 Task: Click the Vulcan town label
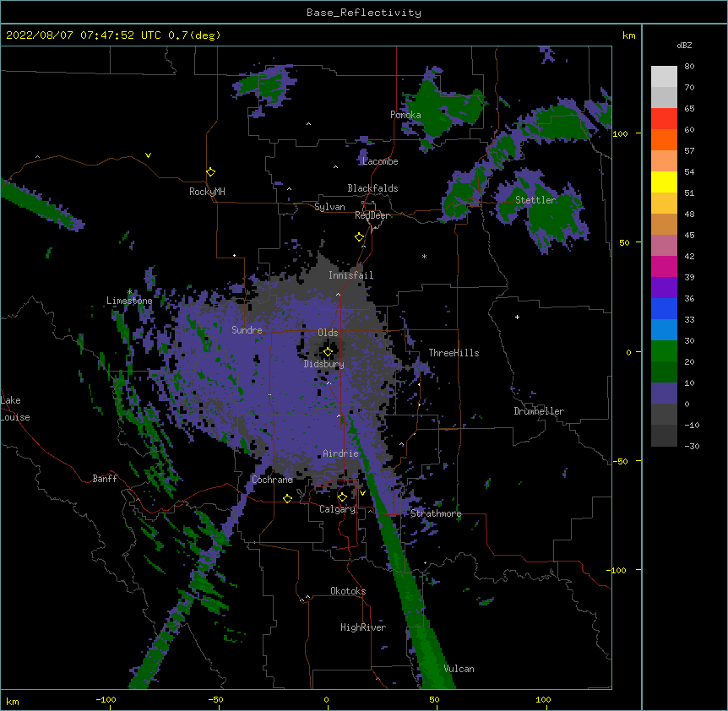click(459, 669)
